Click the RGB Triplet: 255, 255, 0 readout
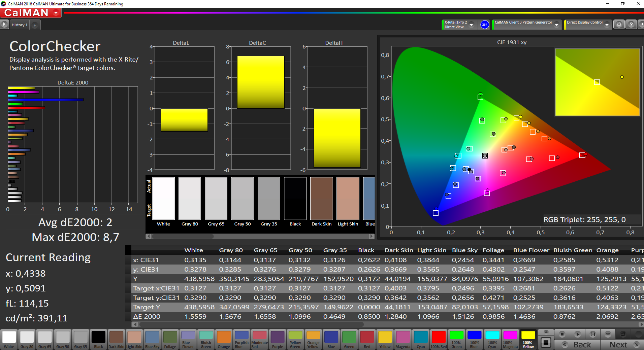 [x=584, y=220]
